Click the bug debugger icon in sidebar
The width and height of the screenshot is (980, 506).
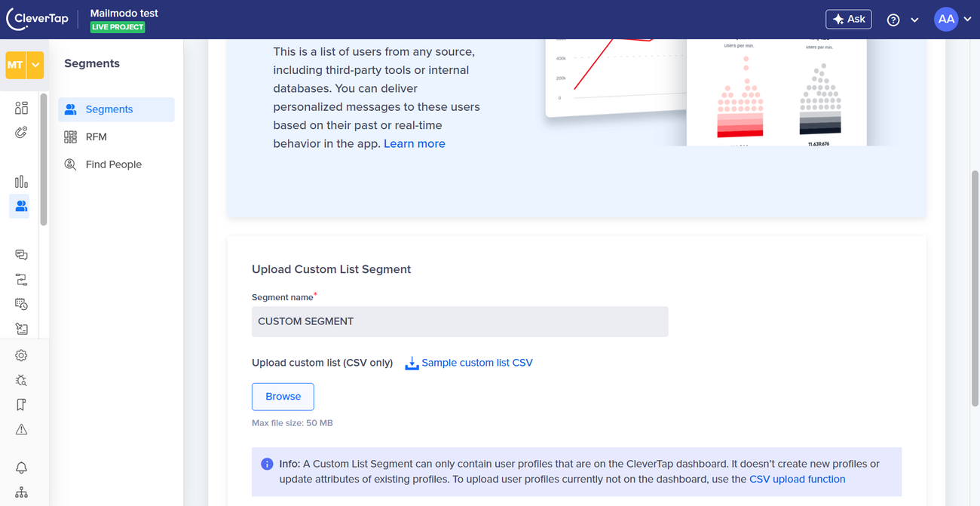click(21, 380)
